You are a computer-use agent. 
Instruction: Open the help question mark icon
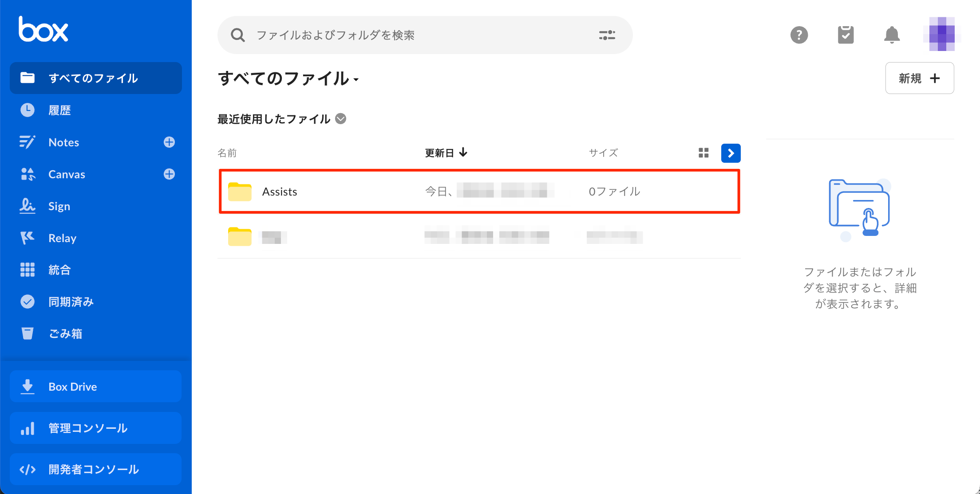click(x=799, y=35)
